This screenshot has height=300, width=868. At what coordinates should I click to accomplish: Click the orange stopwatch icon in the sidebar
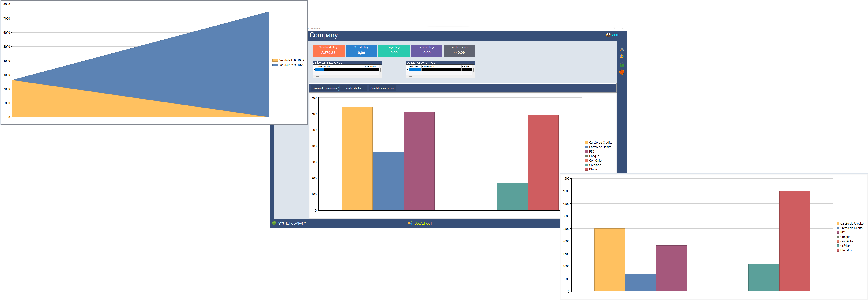pos(622,72)
